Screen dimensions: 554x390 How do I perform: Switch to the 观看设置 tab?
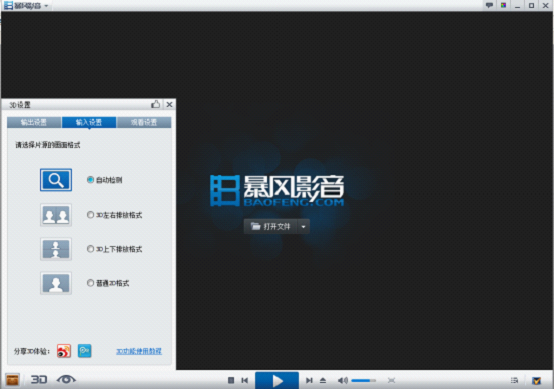[144, 122]
